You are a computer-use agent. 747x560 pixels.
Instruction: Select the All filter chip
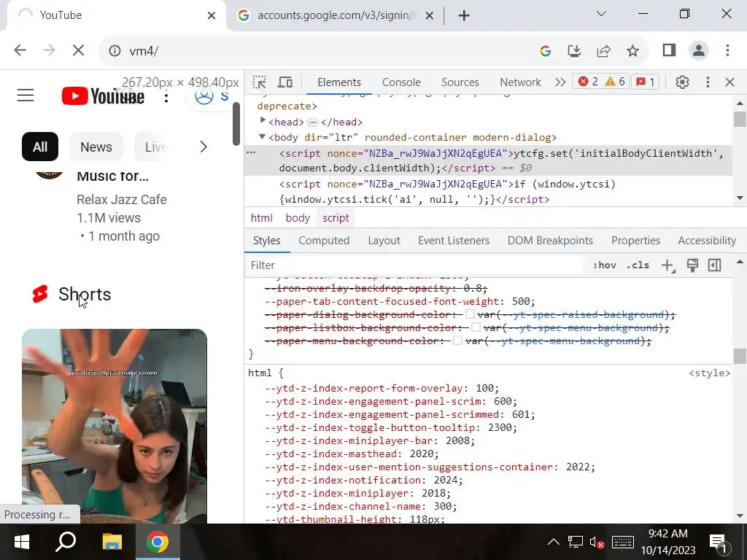pos(40,147)
